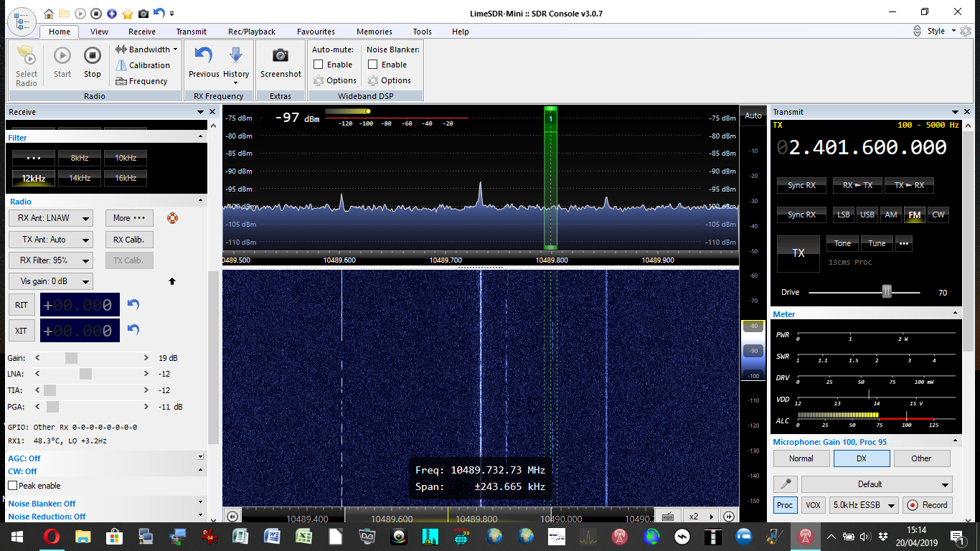This screenshot has height=551, width=980.
Task: Click the star favourites icon in title bar
Action: (128, 13)
